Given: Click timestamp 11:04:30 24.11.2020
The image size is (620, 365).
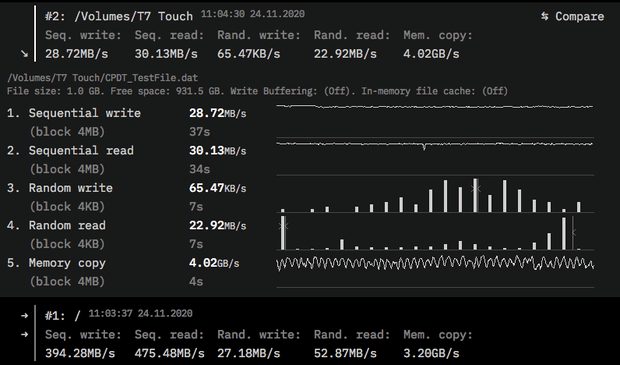Looking at the screenshot, I should click(x=253, y=14).
